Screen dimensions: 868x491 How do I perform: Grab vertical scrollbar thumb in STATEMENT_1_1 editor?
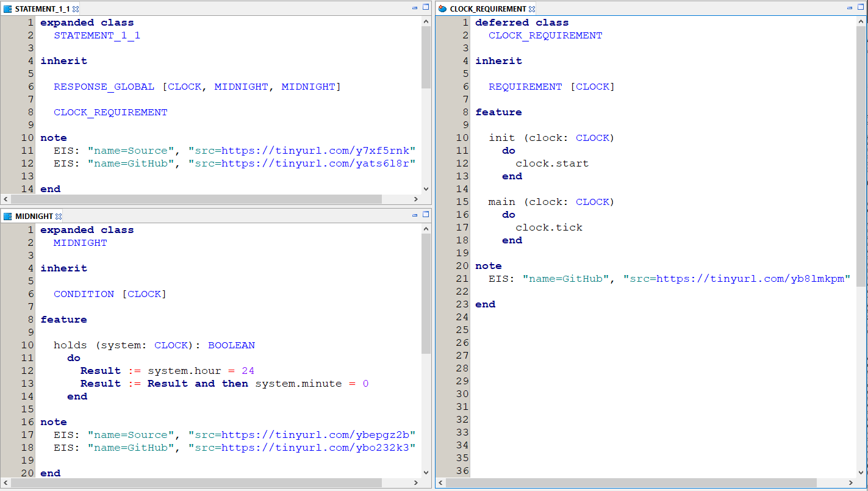click(x=426, y=57)
